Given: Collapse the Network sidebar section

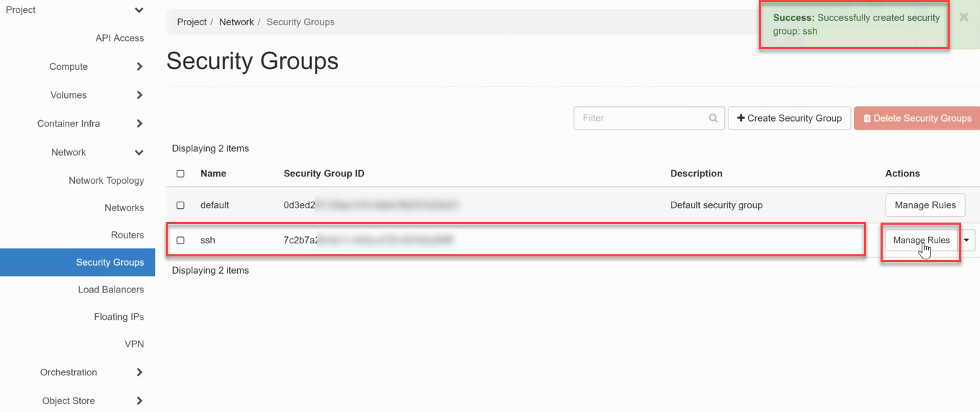Looking at the screenshot, I should tap(139, 153).
